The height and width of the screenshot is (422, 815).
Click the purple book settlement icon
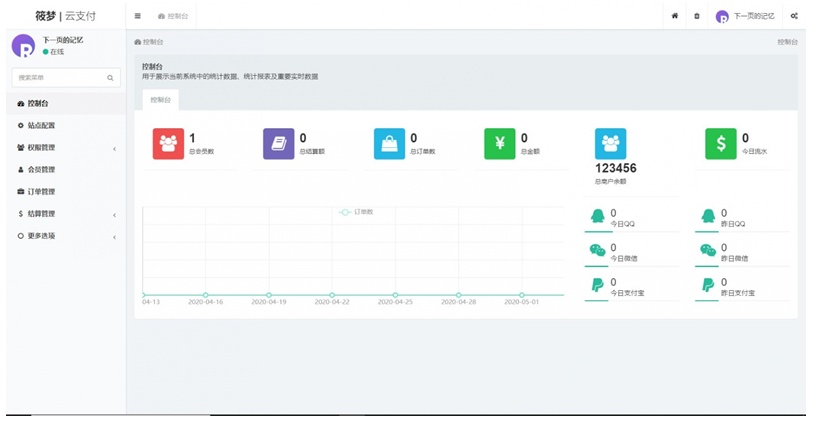(278, 144)
